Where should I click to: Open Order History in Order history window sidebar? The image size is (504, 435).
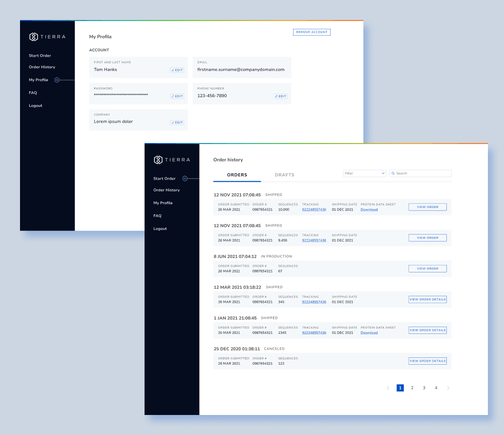tap(167, 190)
